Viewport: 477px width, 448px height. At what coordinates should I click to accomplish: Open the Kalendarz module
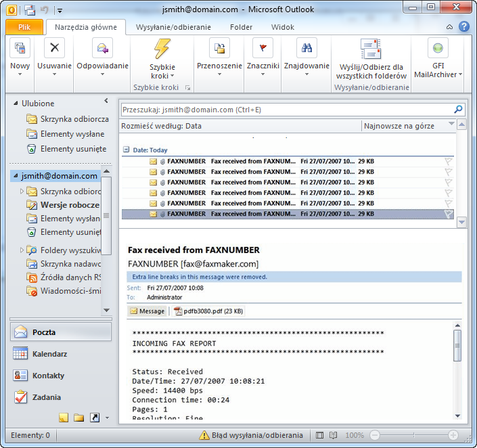(61, 354)
